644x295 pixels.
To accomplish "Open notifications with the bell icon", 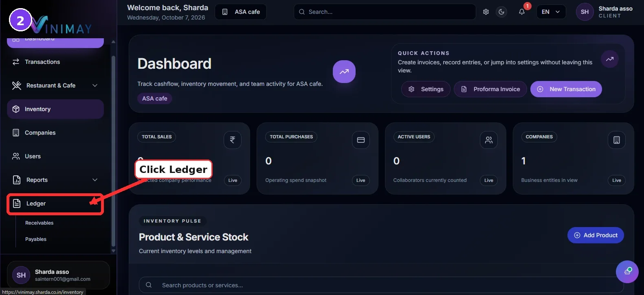I will tap(522, 12).
